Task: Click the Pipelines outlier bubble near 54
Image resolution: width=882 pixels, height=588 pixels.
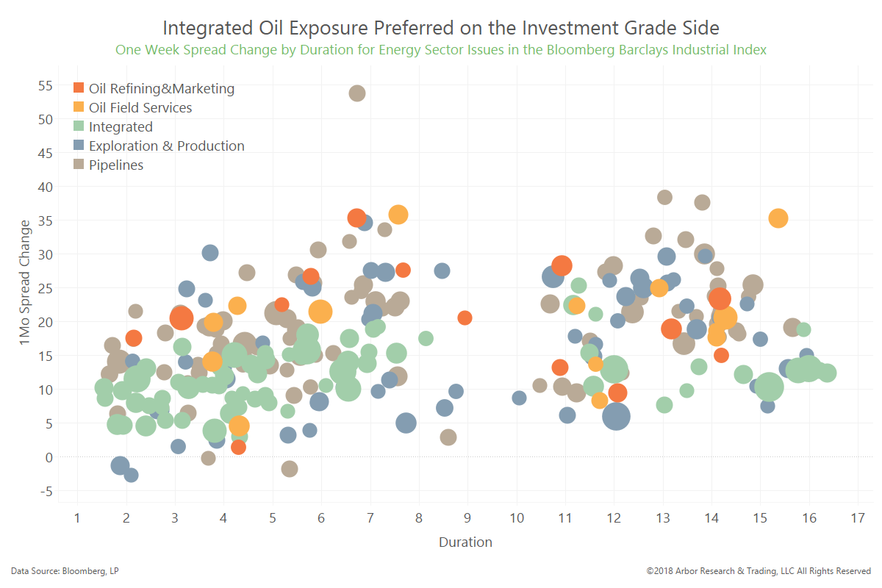Action: pyautogui.click(x=357, y=93)
